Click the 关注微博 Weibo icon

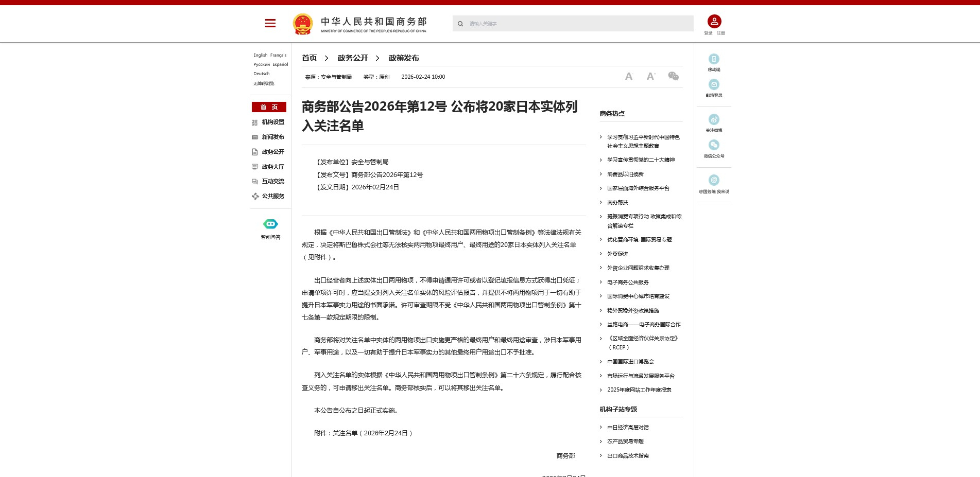point(714,120)
